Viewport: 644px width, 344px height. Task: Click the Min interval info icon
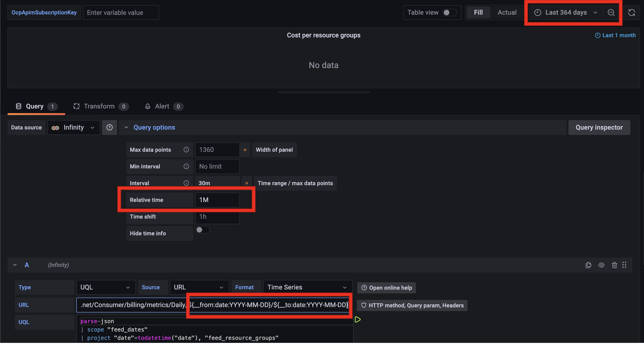point(186,166)
